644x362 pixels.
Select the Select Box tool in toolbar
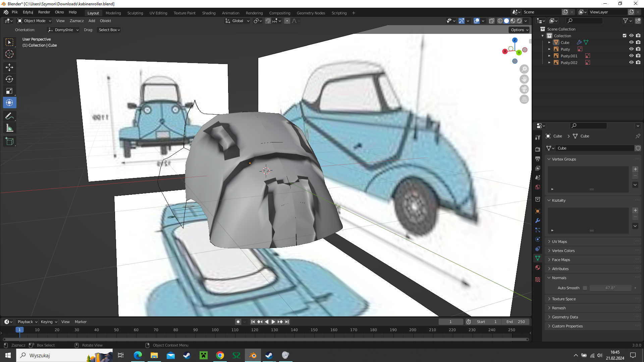tap(9, 42)
